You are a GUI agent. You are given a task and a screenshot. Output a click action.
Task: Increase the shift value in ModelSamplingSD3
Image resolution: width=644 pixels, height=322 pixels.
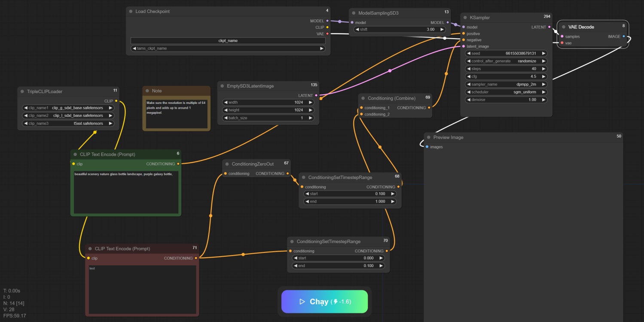click(x=443, y=29)
